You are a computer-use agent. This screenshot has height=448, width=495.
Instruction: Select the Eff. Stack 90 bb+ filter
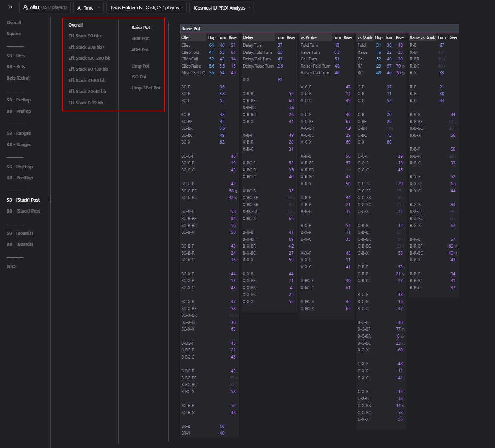pos(85,36)
